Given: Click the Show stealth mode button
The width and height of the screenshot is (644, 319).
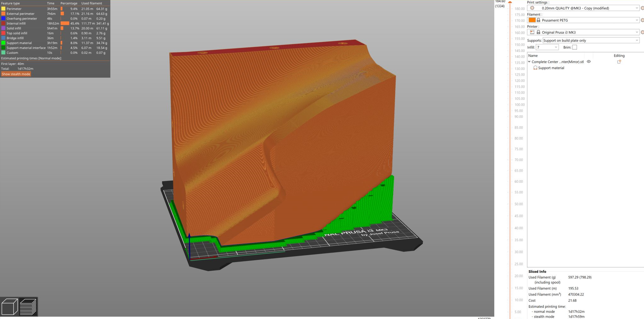Looking at the screenshot, I should tap(16, 74).
